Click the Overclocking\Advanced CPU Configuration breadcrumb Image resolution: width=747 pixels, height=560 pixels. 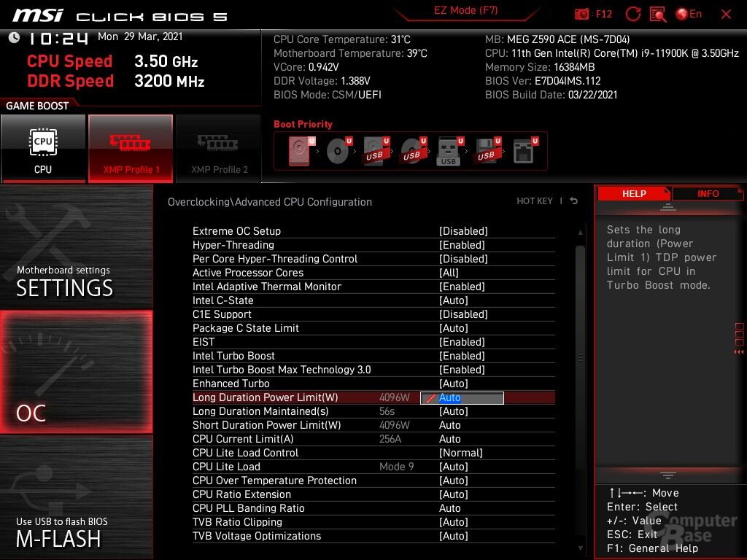pyautogui.click(x=270, y=202)
